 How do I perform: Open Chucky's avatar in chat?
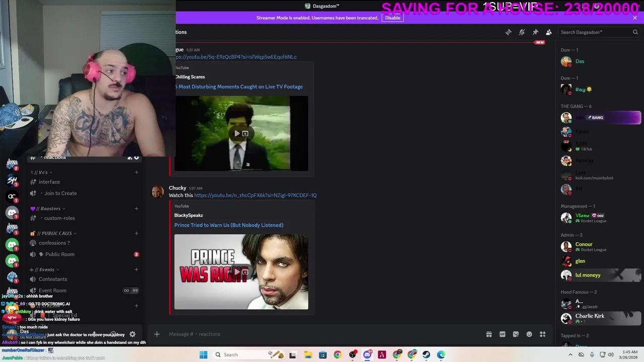[x=157, y=192]
